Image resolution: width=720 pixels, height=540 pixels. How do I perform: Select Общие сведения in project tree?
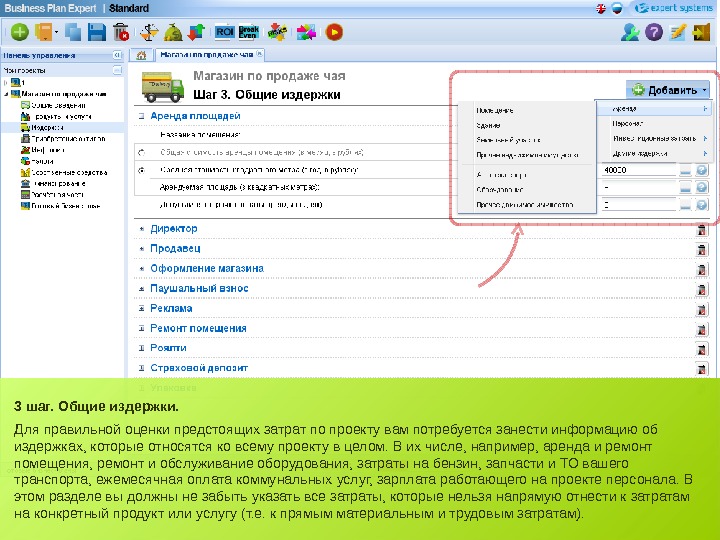pyautogui.click(x=58, y=105)
